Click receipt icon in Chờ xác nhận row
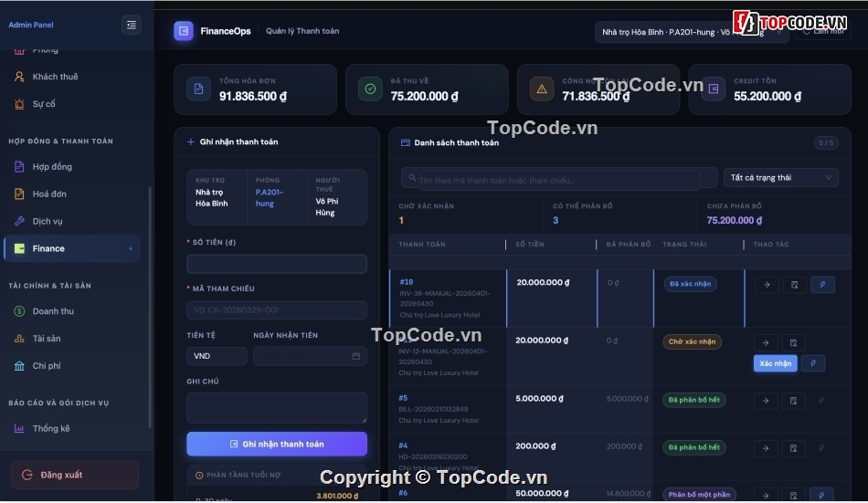The image size is (868, 503). tap(793, 342)
